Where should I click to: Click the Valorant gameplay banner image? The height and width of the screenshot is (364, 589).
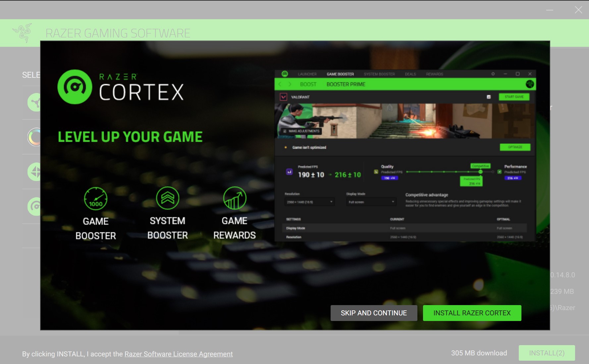tap(405, 121)
